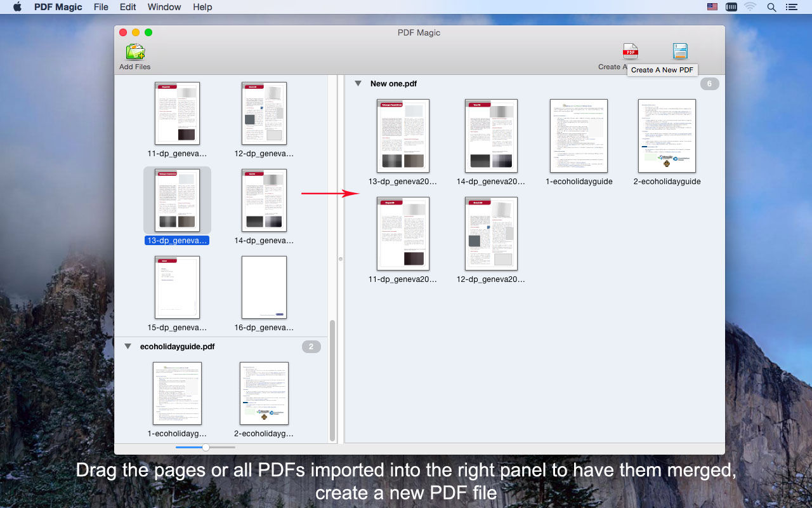Image resolution: width=812 pixels, height=508 pixels.
Task: Click the highlighted 13-dp_geneva file name label
Action: [177, 241]
